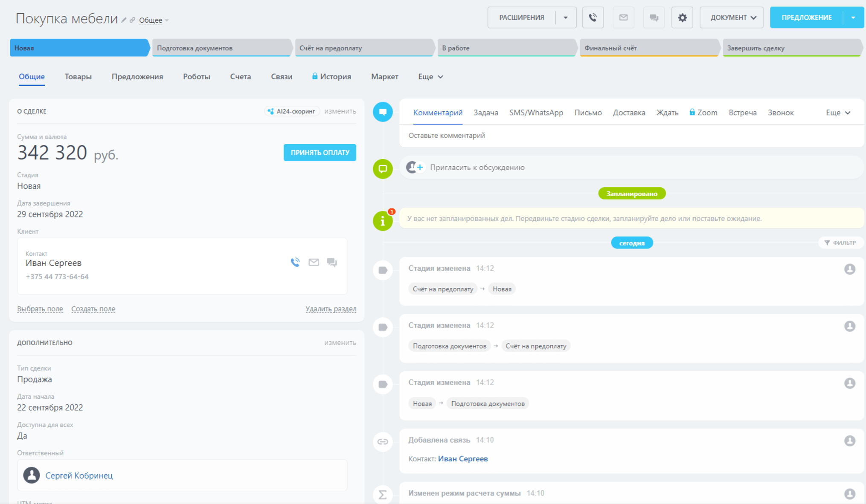Click user avatar on Подготовка документов → Счёт на предоплату entry
This screenshot has width=866, height=504.
849,326
